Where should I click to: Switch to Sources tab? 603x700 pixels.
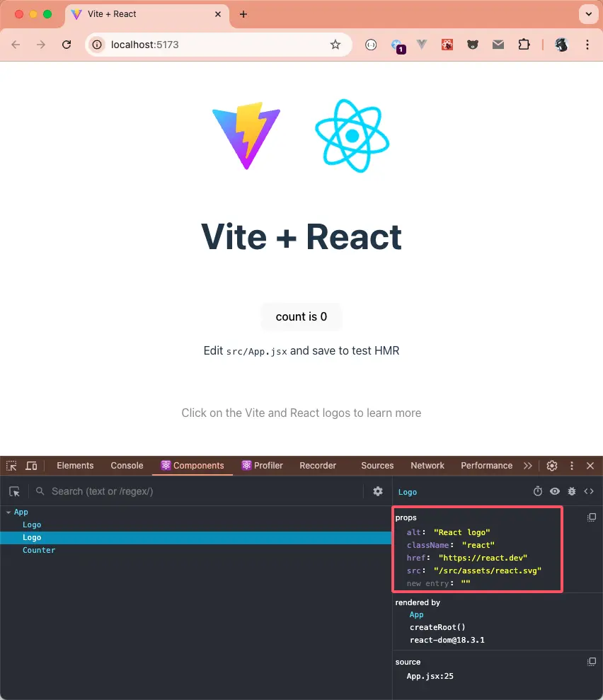point(377,466)
